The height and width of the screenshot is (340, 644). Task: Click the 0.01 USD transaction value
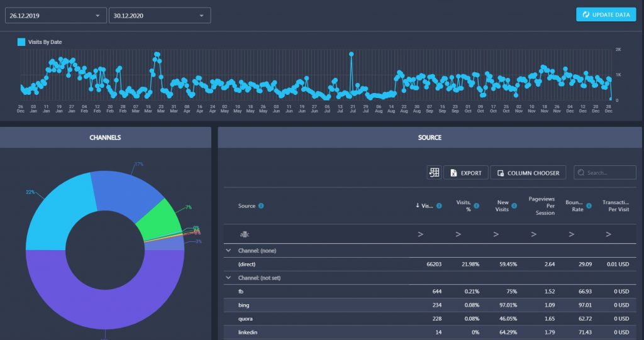(x=618, y=265)
